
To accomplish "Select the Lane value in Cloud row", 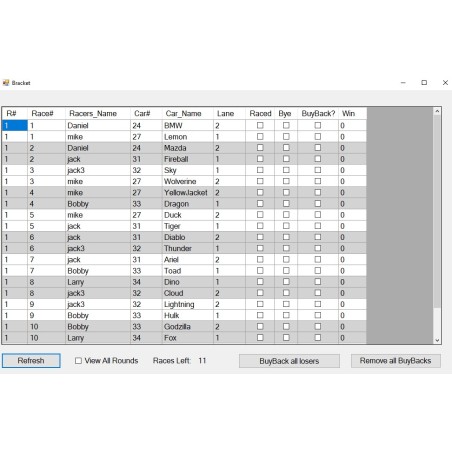I will point(229,293).
